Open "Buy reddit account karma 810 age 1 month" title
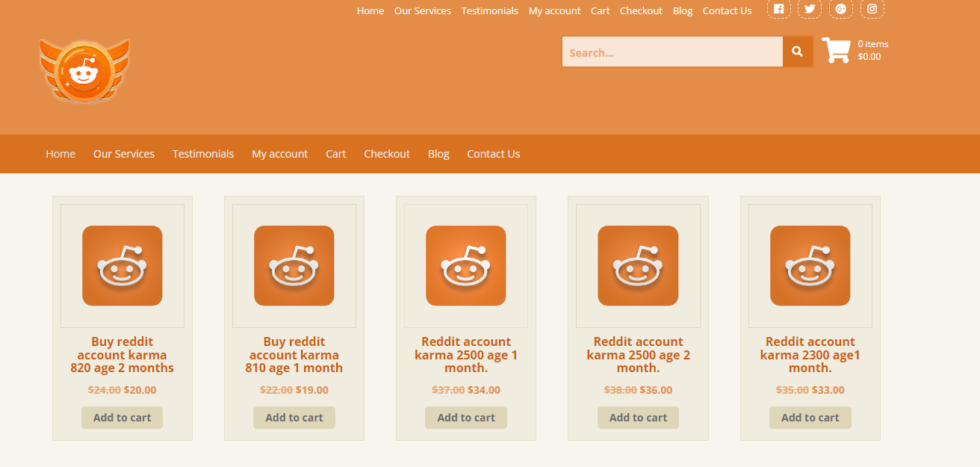 coord(294,355)
